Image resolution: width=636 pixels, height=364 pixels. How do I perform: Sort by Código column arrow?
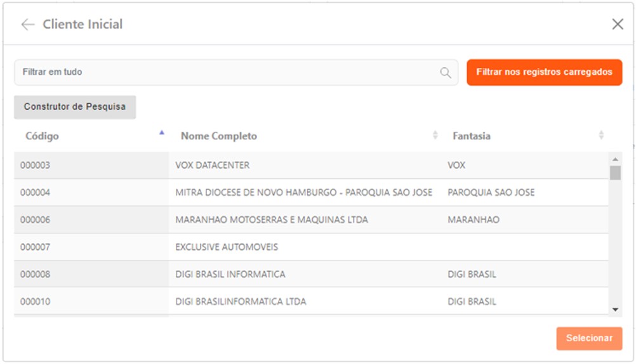click(162, 133)
